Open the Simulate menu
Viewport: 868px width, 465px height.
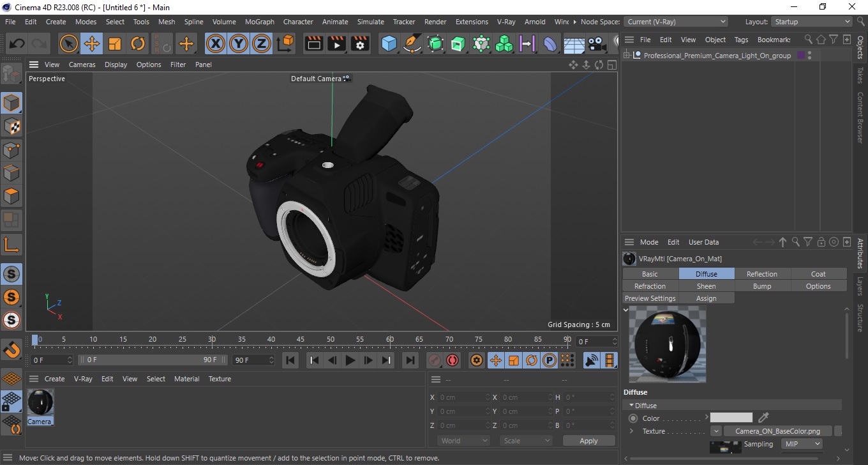point(371,22)
